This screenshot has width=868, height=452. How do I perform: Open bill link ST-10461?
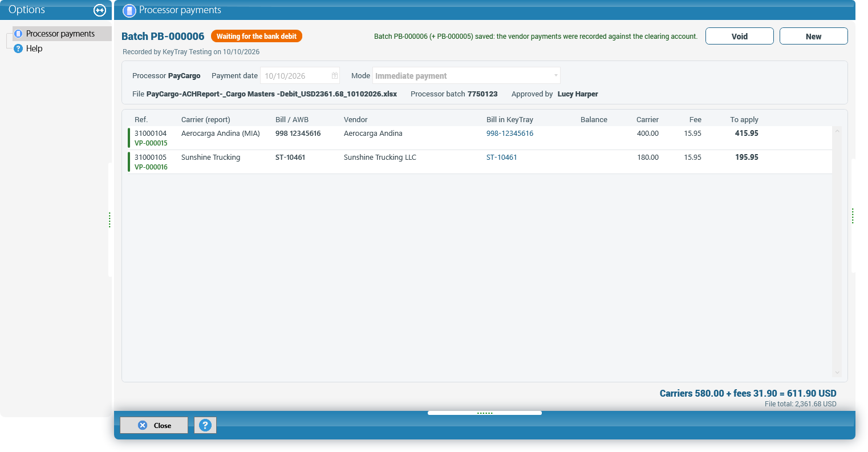(502, 158)
